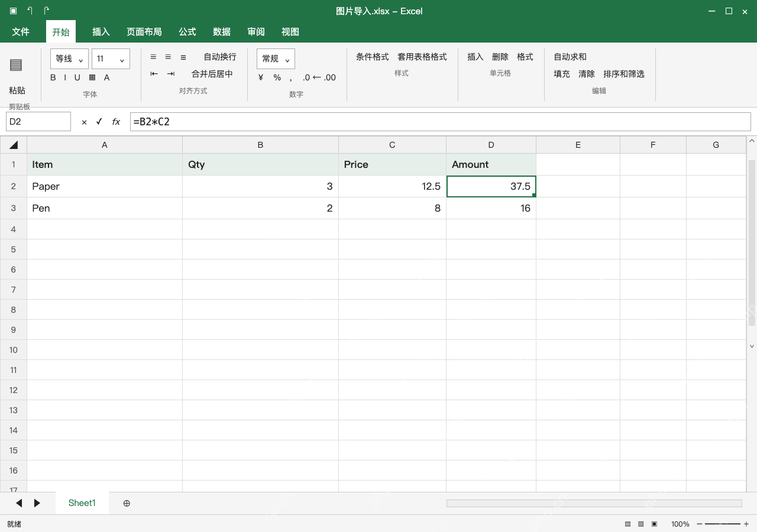Apply percent style to cell
This screenshot has width=757, height=532.
point(277,77)
